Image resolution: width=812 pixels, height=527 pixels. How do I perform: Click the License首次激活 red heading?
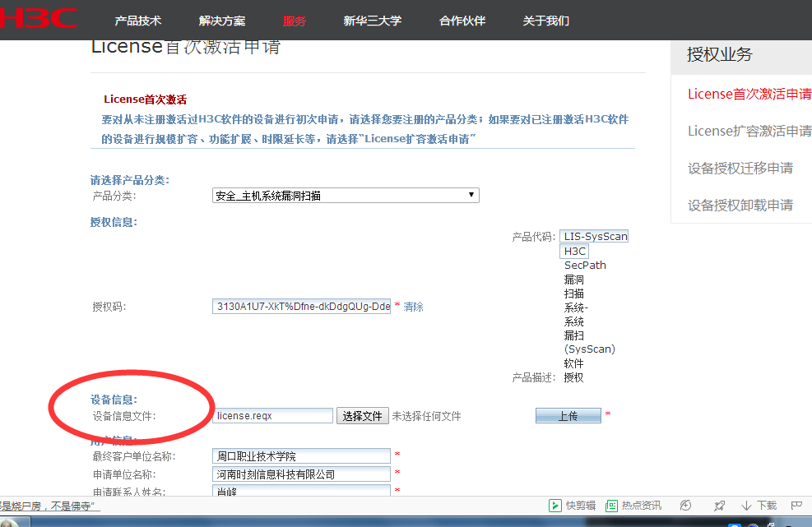[145, 99]
